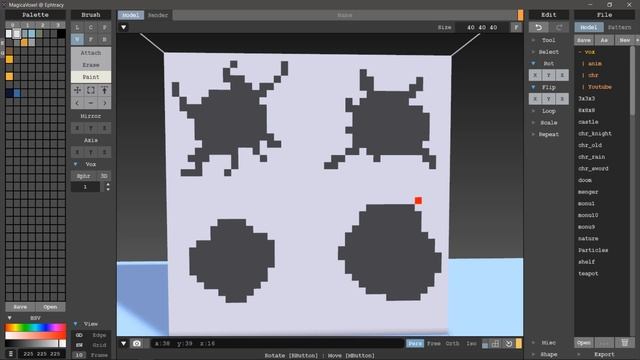The height and width of the screenshot is (360, 640).
Task: Open the Pattern tab in File panel
Action: pyautogui.click(x=619, y=27)
